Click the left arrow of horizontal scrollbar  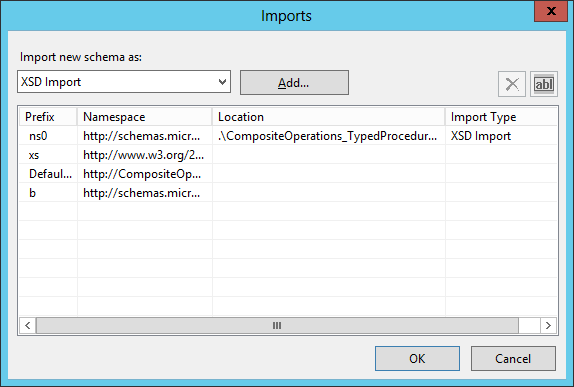27,325
